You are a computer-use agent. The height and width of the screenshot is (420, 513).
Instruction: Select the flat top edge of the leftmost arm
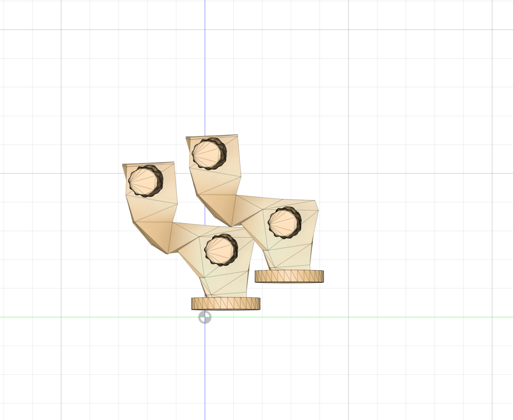click(x=148, y=163)
